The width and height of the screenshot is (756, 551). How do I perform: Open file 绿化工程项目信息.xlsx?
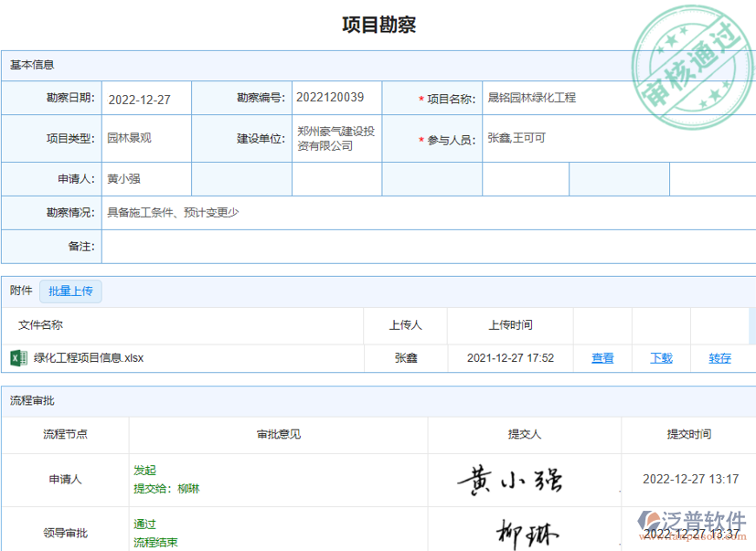[x=89, y=358]
